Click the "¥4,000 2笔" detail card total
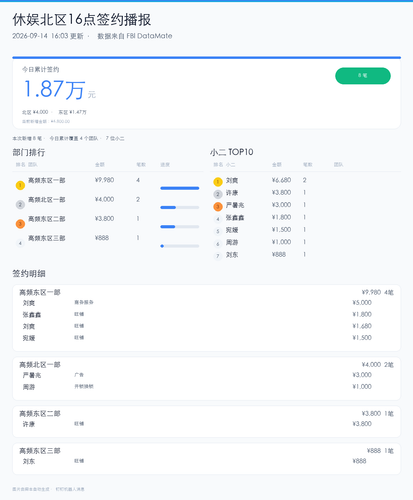 377,365
